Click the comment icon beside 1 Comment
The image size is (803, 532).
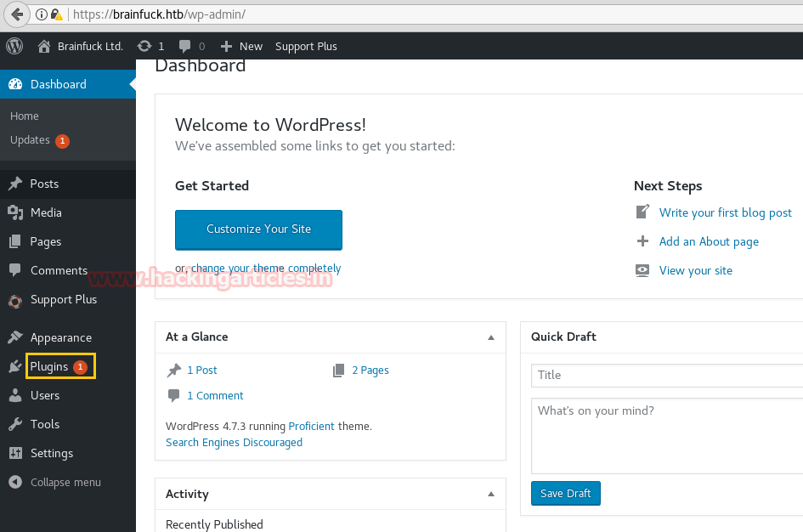174,395
